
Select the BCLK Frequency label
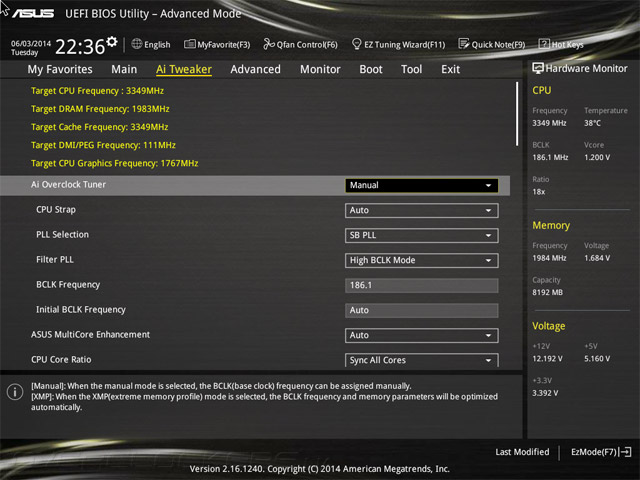pyautogui.click(x=68, y=285)
